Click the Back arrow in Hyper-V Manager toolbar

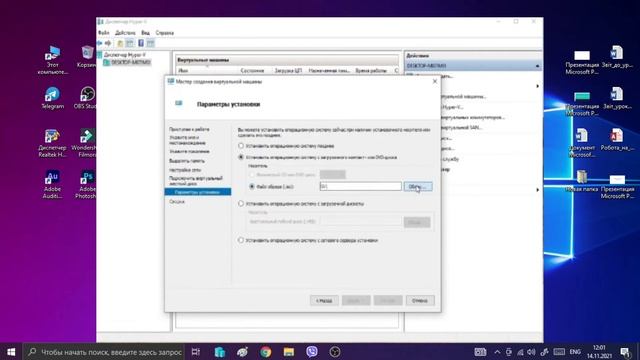click(100, 43)
